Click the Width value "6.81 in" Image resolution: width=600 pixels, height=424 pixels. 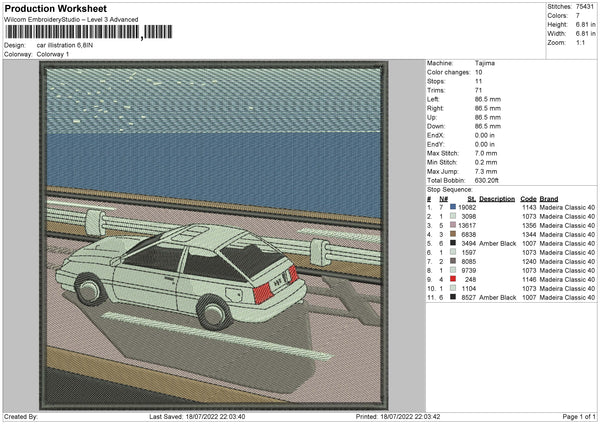(x=585, y=34)
